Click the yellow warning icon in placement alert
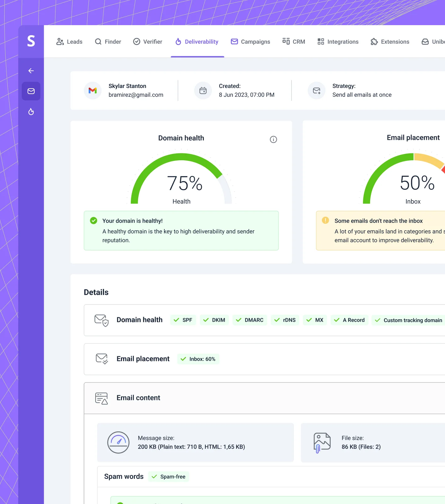The image size is (445, 504). 326,220
